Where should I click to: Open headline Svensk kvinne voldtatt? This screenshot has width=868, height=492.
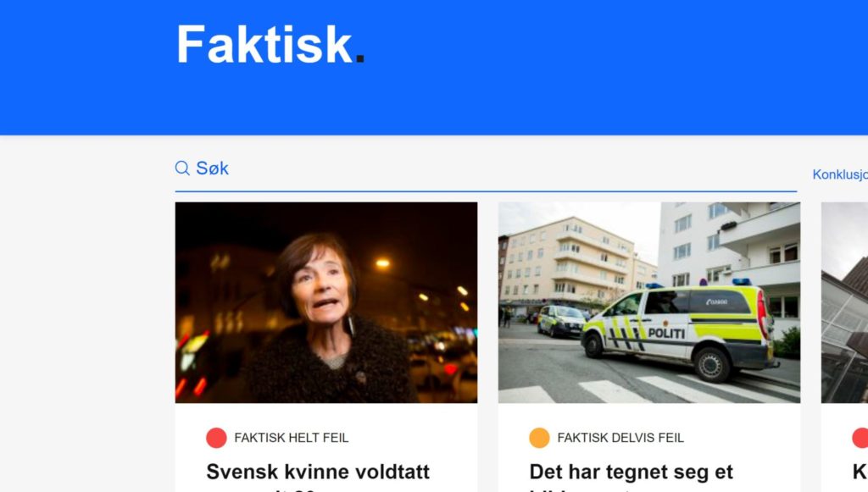pos(318,472)
